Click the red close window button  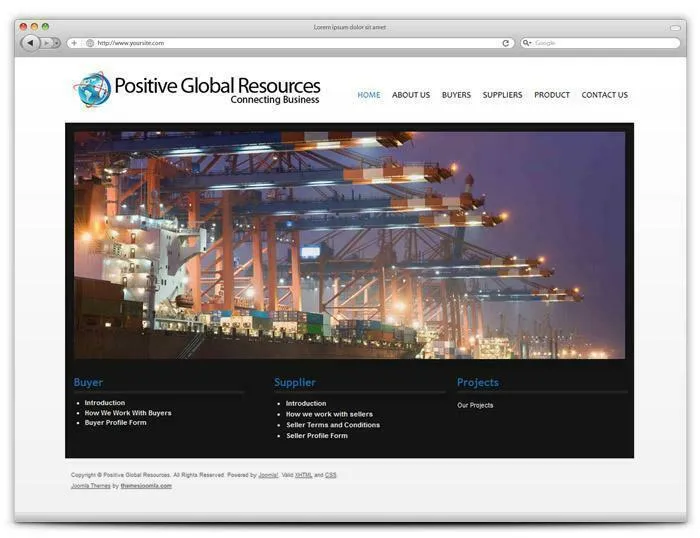click(23, 27)
